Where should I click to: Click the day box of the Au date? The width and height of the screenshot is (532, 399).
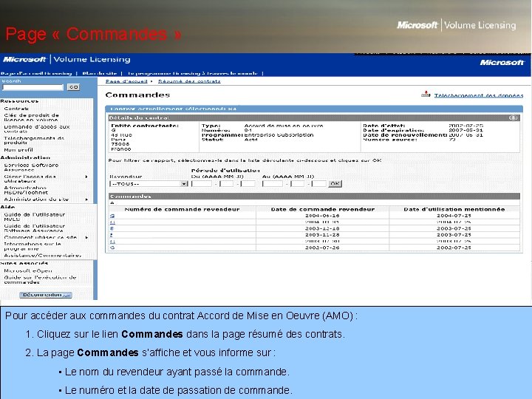[x=319, y=183]
